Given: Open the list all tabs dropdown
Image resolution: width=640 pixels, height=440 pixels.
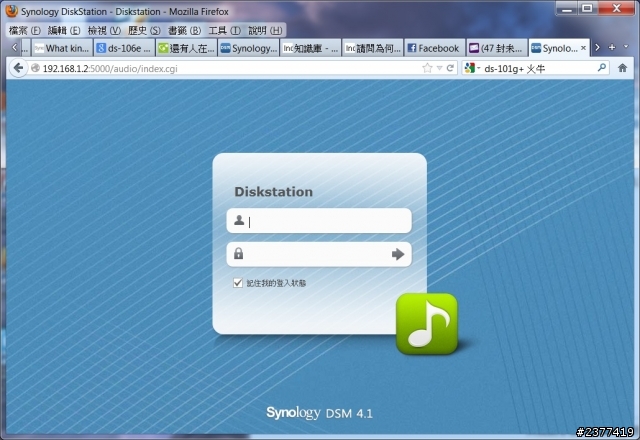Looking at the screenshot, I should tap(626, 47).
